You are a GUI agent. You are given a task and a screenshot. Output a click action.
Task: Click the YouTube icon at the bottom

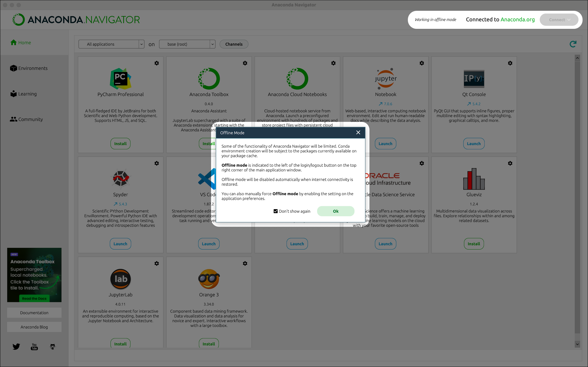tap(34, 346)
